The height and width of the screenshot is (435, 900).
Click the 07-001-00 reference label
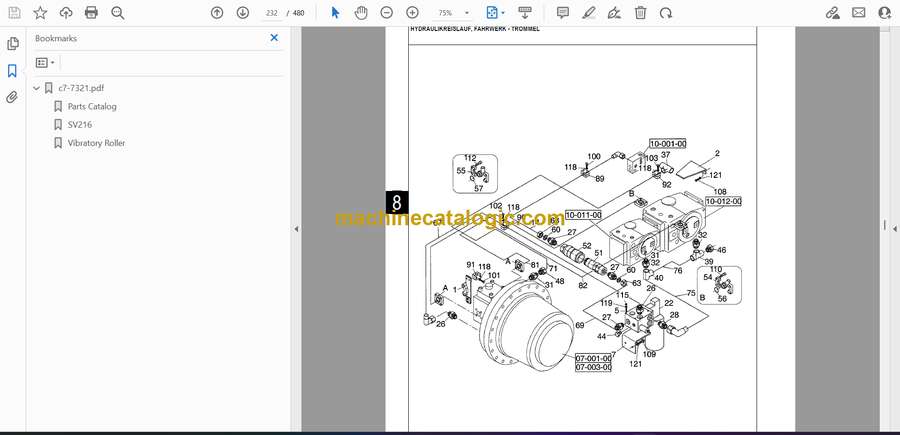[593, 359]
